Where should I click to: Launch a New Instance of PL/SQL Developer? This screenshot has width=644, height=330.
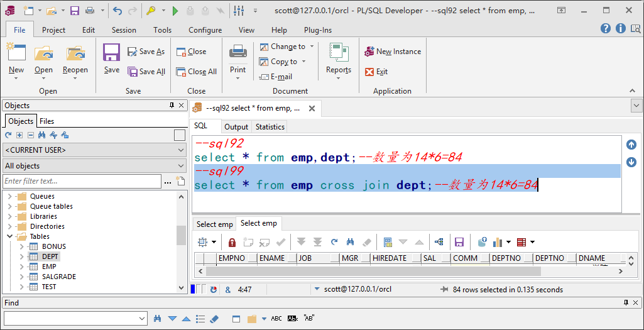click(393, 52)
